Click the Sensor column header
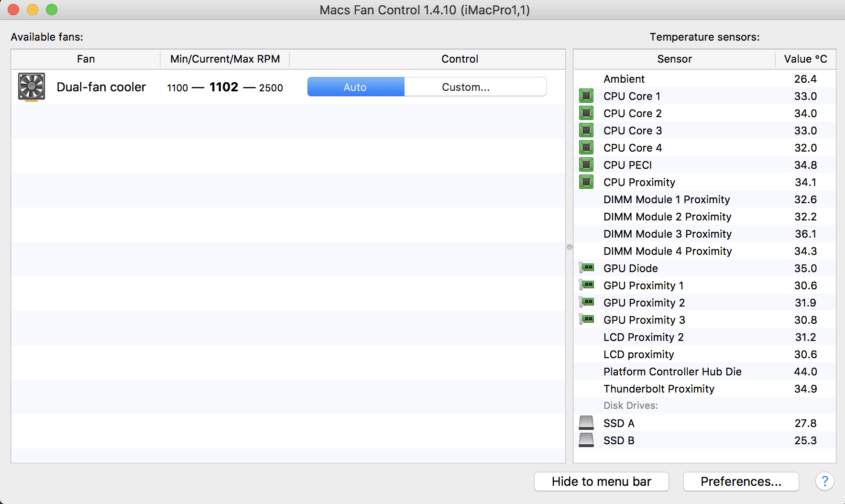The width and height of the screenshot is (845, 504). coord(674,59)
